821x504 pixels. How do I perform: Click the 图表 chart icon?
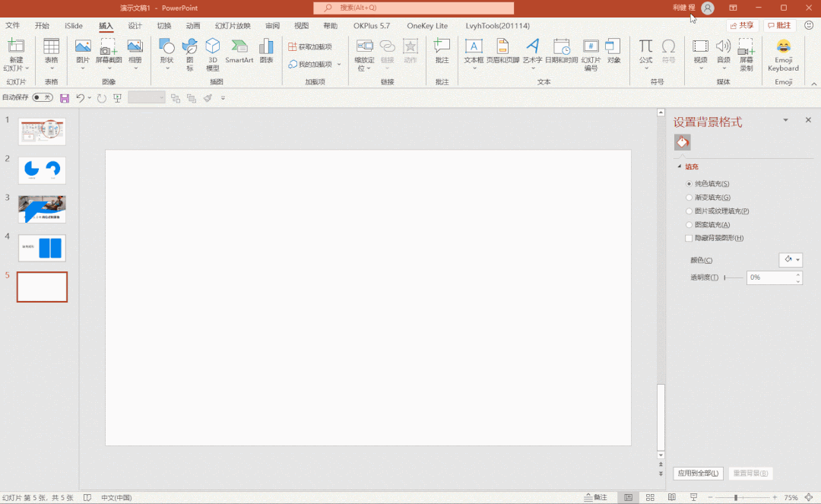click(x=267, y=51)
